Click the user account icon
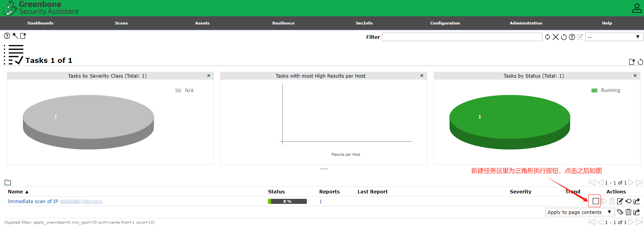Image resolution: width=644 pixels, height=226 pixels. click(x=637, y=8)
